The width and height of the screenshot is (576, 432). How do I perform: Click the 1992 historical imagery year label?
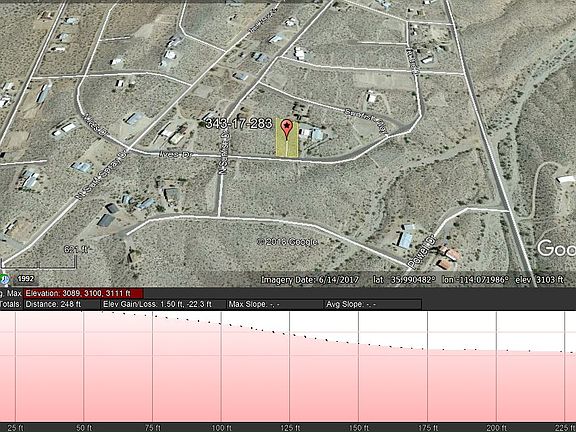coord(26,279)
